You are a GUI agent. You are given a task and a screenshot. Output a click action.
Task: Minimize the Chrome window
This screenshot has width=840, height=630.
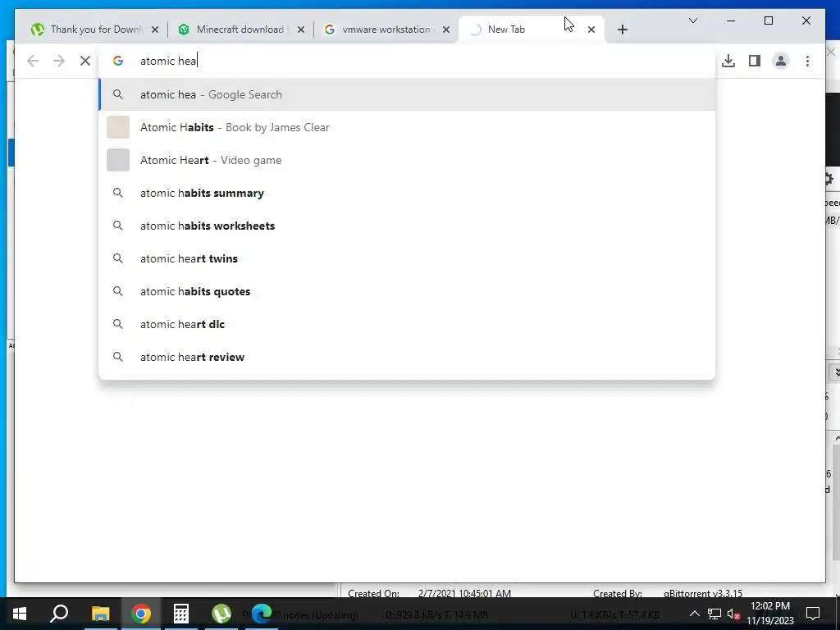[731, 21]
